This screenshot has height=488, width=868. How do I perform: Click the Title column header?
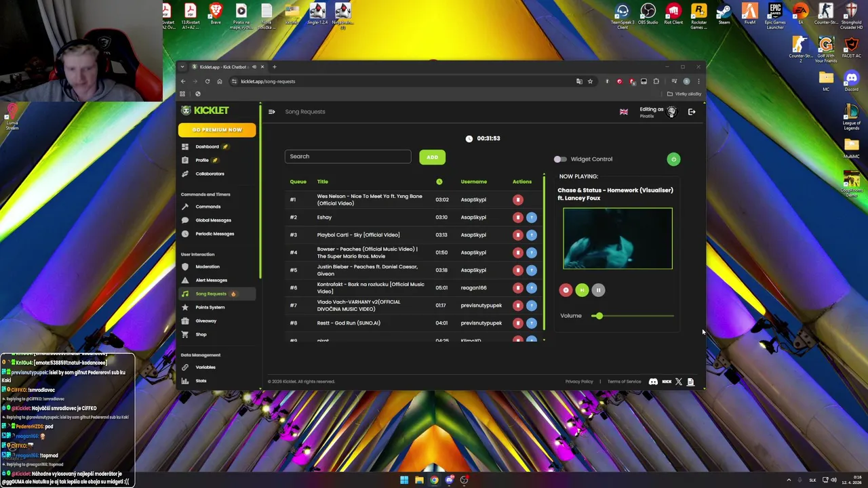tap(323, 182)
